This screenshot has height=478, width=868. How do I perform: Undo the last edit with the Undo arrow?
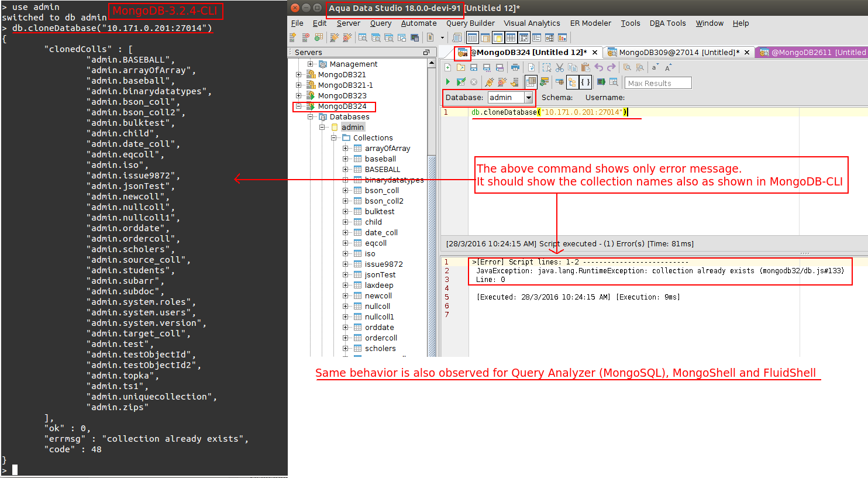coord(598,67)
